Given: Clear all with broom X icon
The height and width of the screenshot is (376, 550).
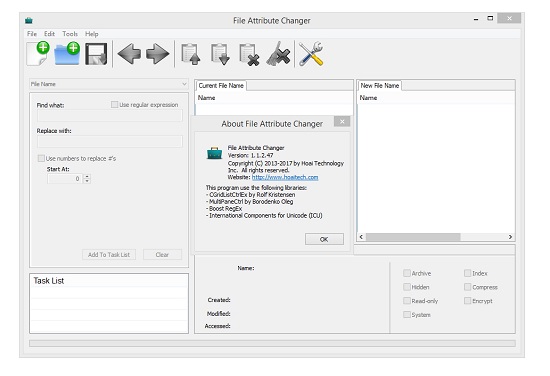Looking at the screenshot, I should [x=279, y=54].
